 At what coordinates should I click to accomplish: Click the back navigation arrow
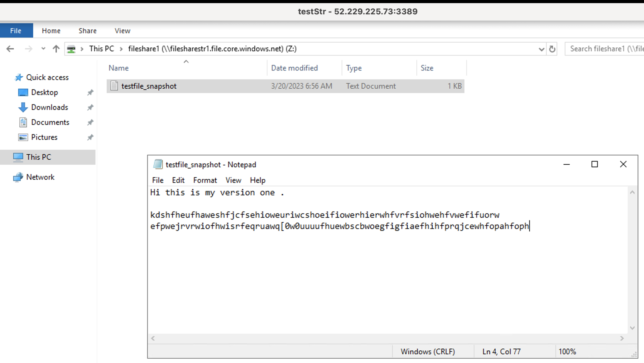[10, 49]
